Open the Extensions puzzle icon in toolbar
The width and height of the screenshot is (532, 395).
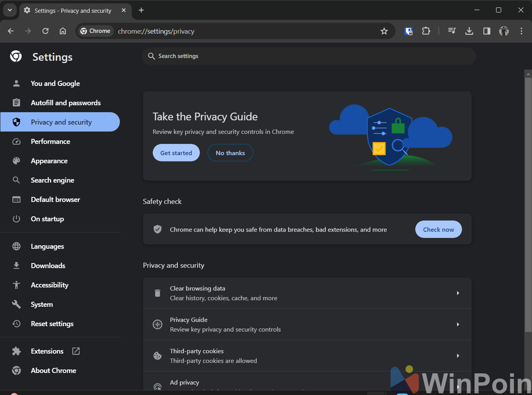(x=426, y=31)
